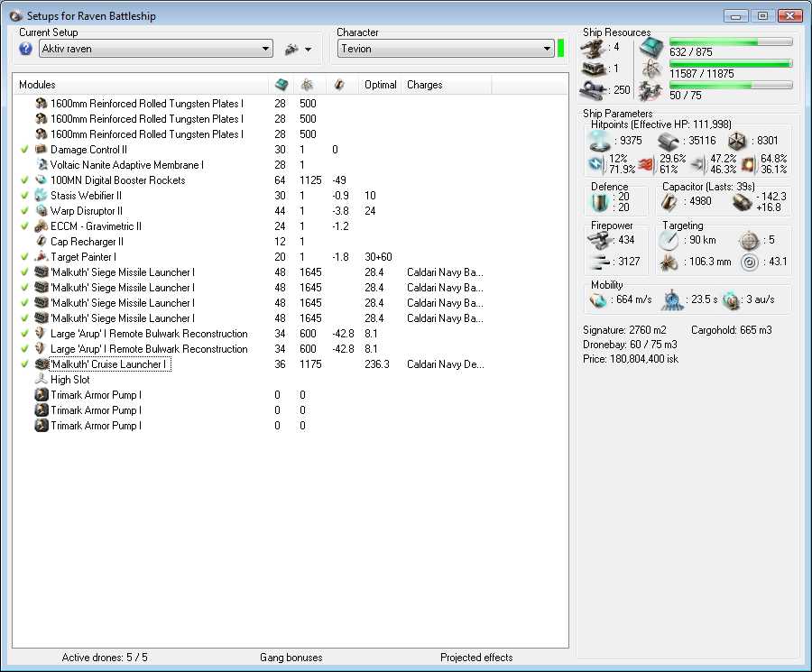Viewport: 812px width, 672px height.
Task: Click the hull structure icon (8301)
Action: pyautogui.click(x=737, y=141)
